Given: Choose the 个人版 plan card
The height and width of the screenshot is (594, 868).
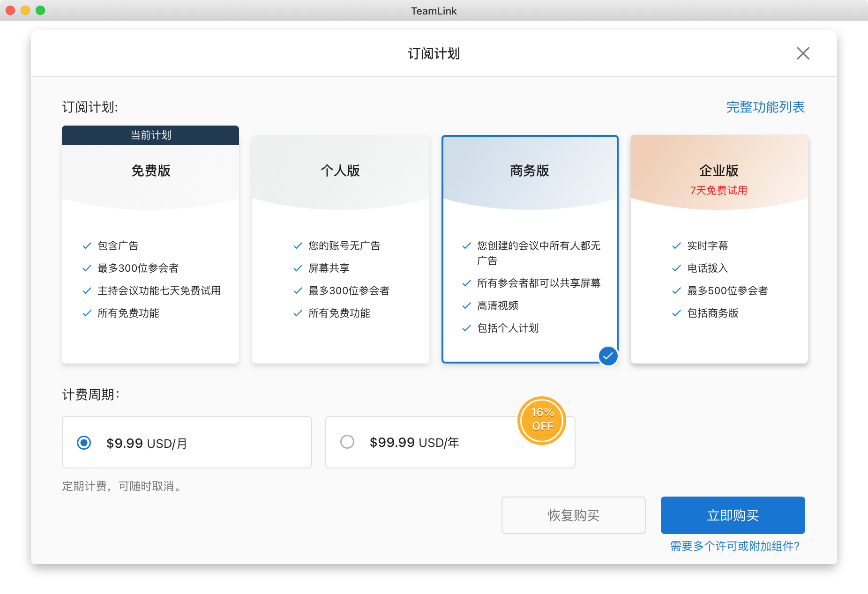Looking at the screenshot, I should [340, 253].
